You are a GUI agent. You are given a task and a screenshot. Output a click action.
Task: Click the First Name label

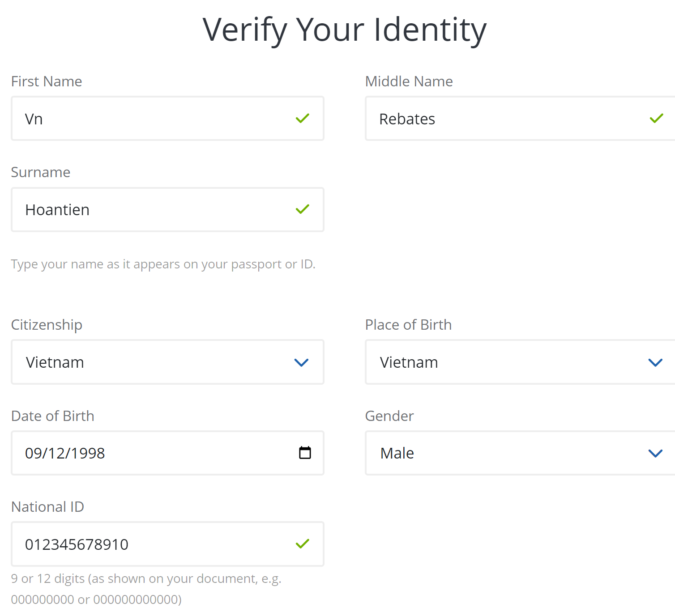[47, 81]
